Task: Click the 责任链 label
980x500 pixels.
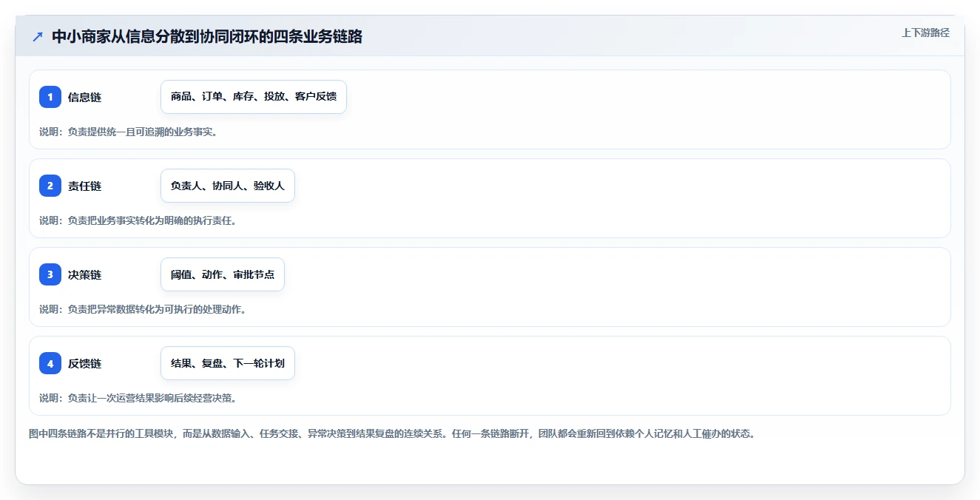Action: tap(84, 186)
